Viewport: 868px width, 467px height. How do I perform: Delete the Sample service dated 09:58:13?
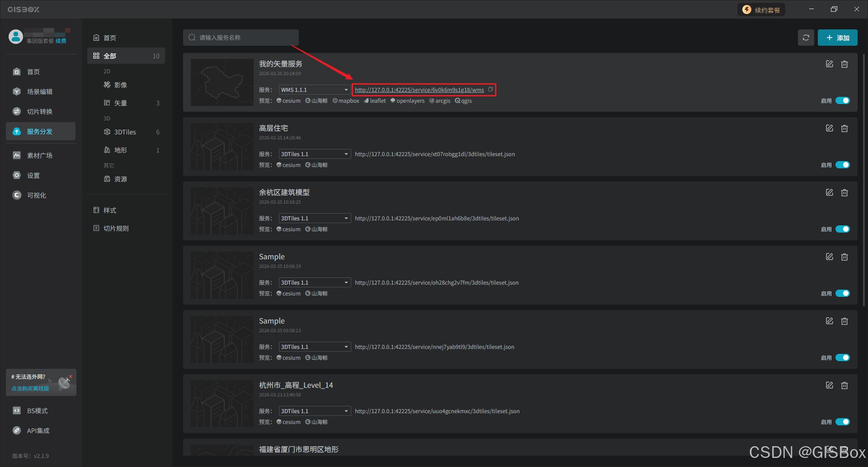[844, 321]
